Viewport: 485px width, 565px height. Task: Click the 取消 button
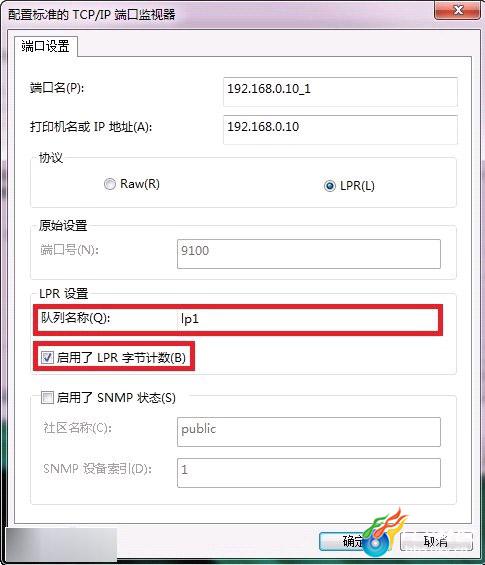pos(436,541)
